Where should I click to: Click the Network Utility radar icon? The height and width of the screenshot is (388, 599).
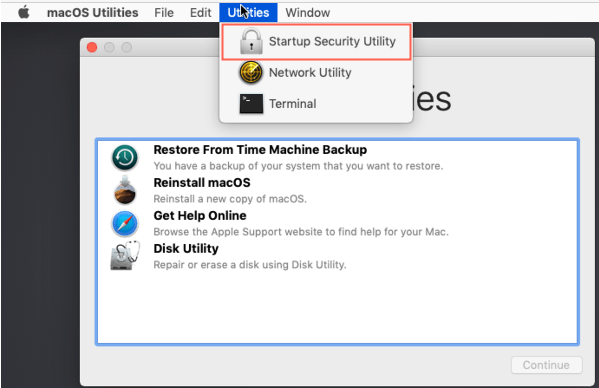point(251,72)
